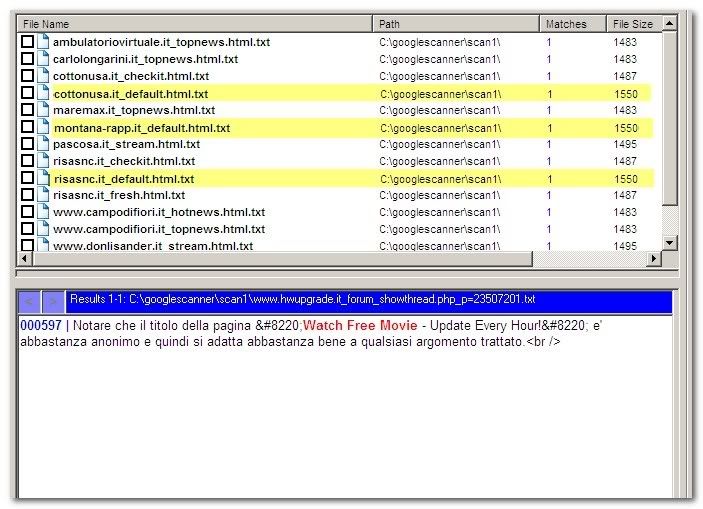This screenshot has width=703, height=509.
Task: Sort results by Path column header
Action: [455, 23]
